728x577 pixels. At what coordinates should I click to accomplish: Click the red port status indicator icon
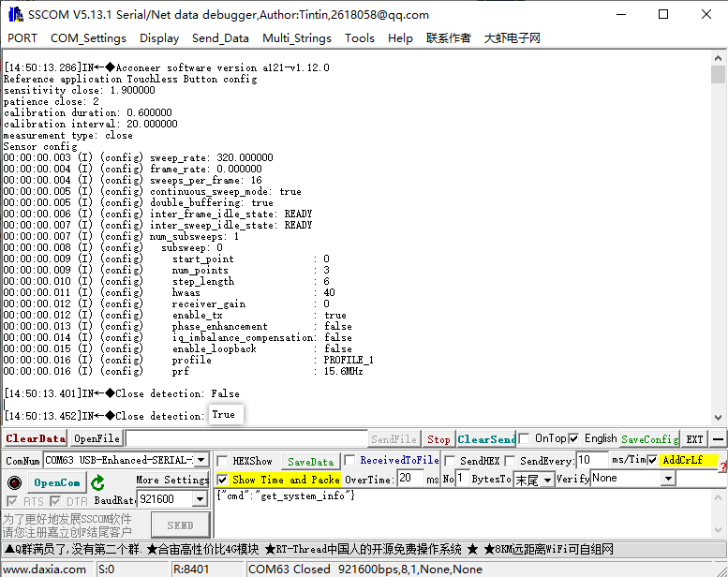point(14,482)
